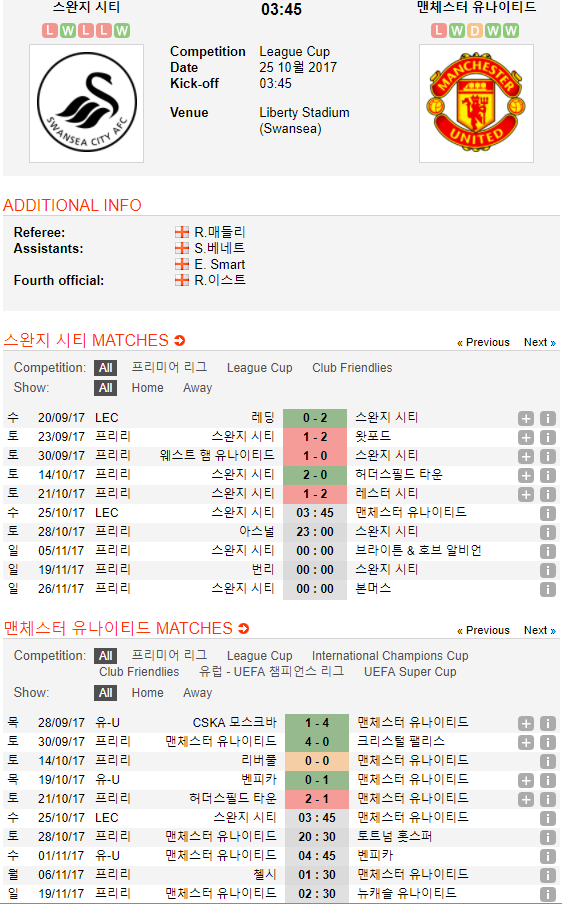Click the arrow icon beside 맨체스터 유나이티드 MATCHES
This screenshot has height=904, width=562.
click(244, 628)
